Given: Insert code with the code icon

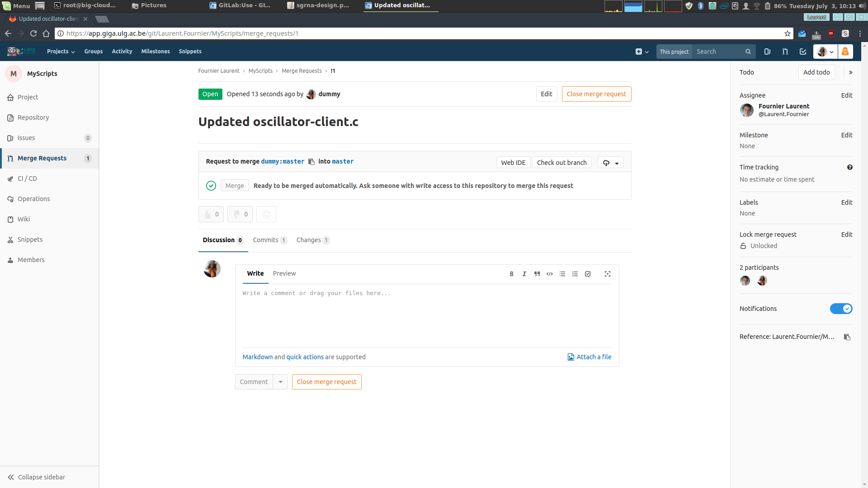Looking at the screenshot, I should pos(549,274).
